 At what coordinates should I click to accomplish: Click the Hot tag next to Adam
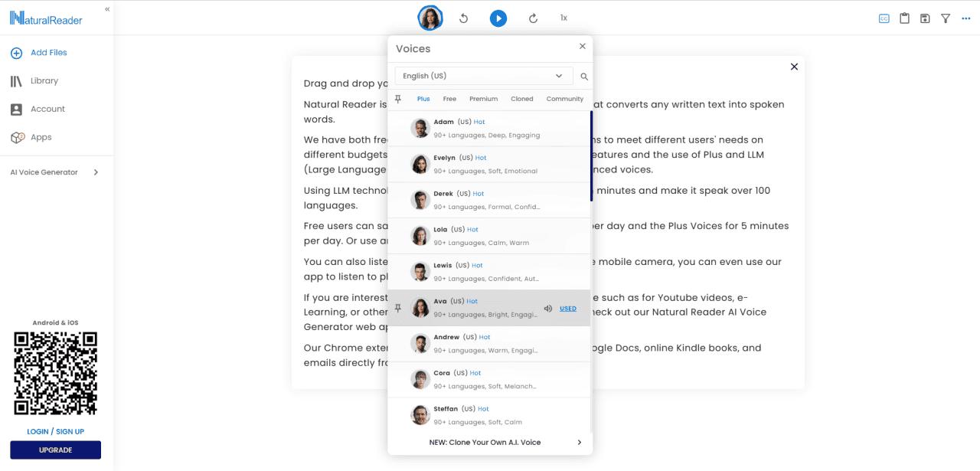(x=479, y=122)
